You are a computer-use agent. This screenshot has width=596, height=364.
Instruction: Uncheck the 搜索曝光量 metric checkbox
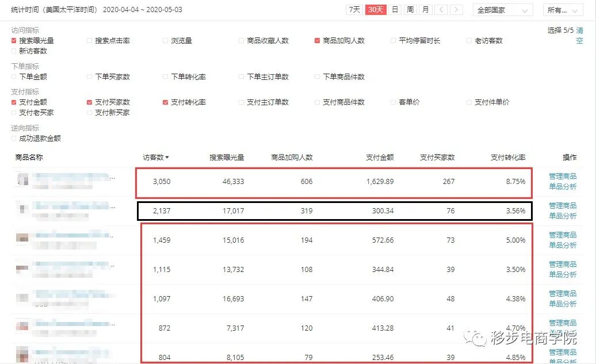tap(13, 40)
